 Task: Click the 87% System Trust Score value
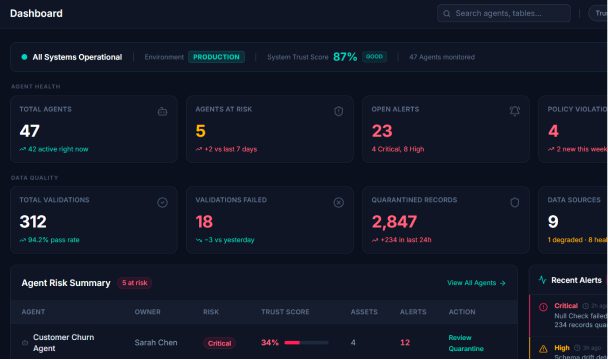pyautogui.click(x=345, y=57)
